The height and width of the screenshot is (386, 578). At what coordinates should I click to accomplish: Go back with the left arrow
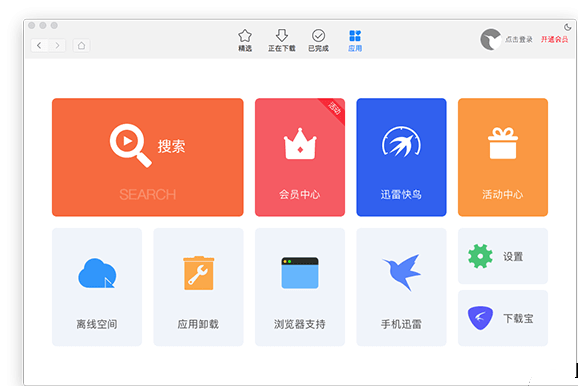click(x=39, y=46)
